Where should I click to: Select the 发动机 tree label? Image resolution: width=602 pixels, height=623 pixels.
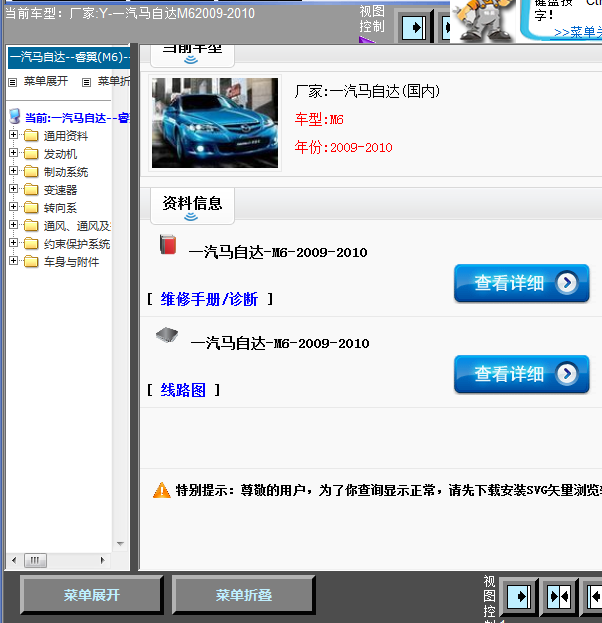point(60,154)
